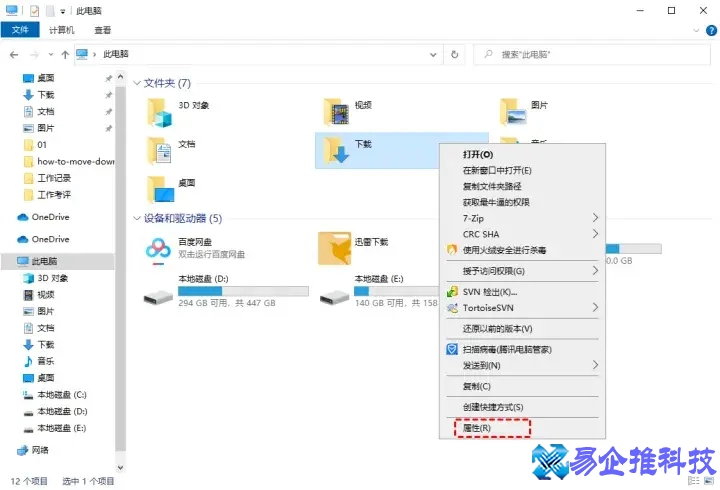720x490 pixels.
Task: Click the properties icon in title bar
Action: click(34, 11)
